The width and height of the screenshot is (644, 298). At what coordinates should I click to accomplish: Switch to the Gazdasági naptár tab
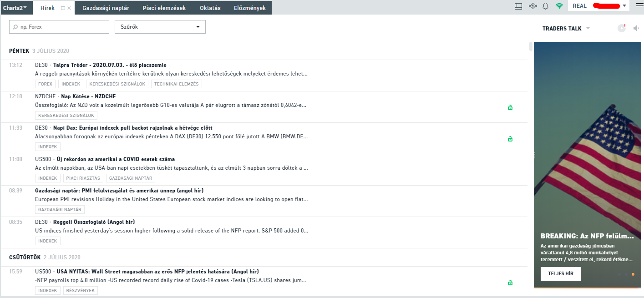pos(106,8)
